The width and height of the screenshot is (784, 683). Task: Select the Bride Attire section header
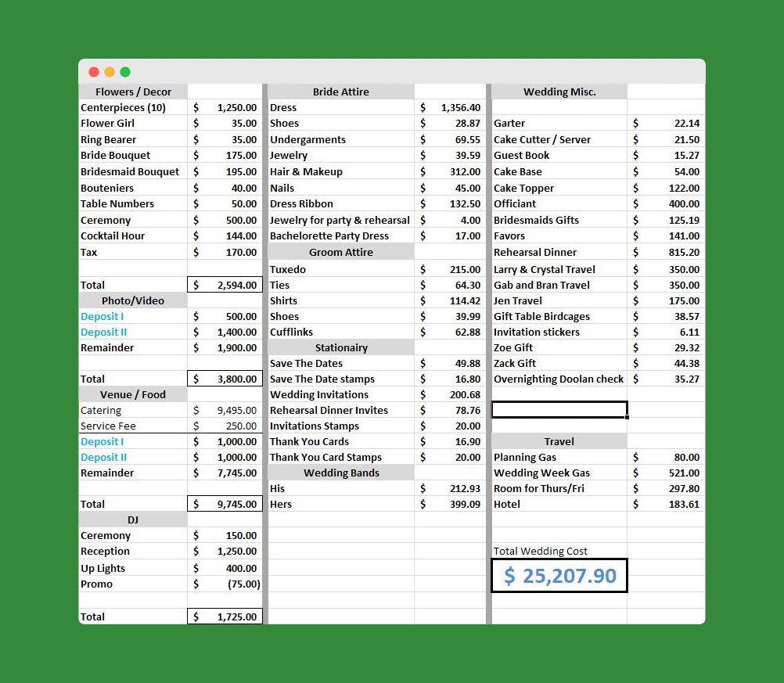[341, 92]
